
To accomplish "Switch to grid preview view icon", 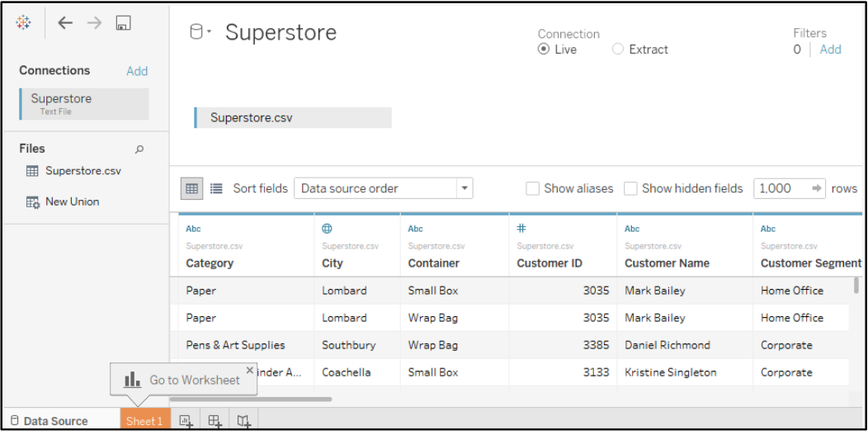I will pos(191,188).
